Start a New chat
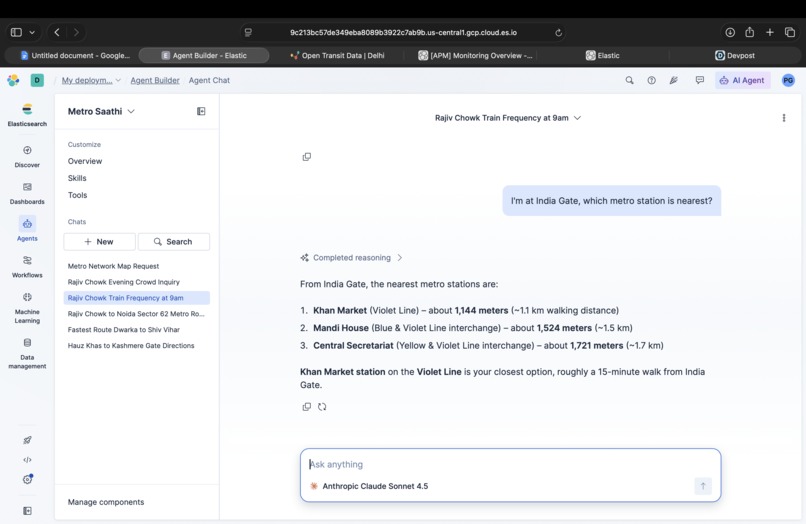Image resolution: width=806 pixels, height=524 pixels. click(100, 242)
